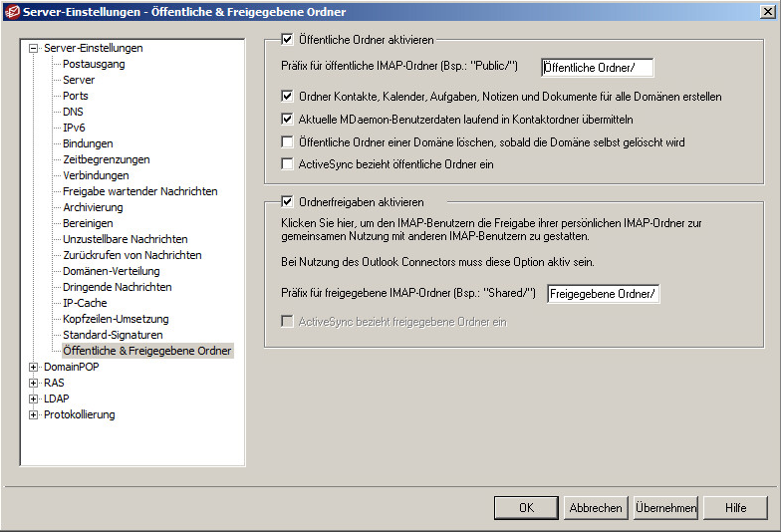Disable 'Aktuelle MDaemon-Benutzerdaten' checkbox
The width and height of the screenshot is (781, 532).
pos(288,119)
